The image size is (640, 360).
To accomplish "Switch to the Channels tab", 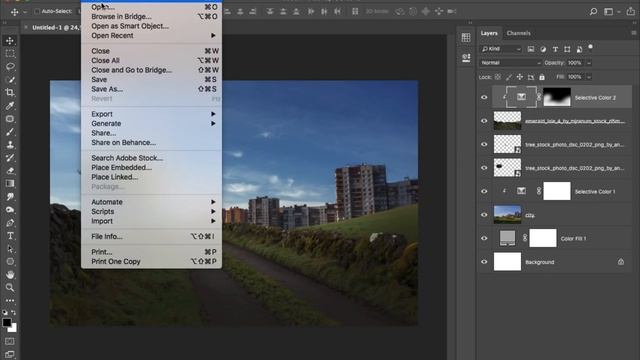I will pyautogui.click(x=519, y=33).
